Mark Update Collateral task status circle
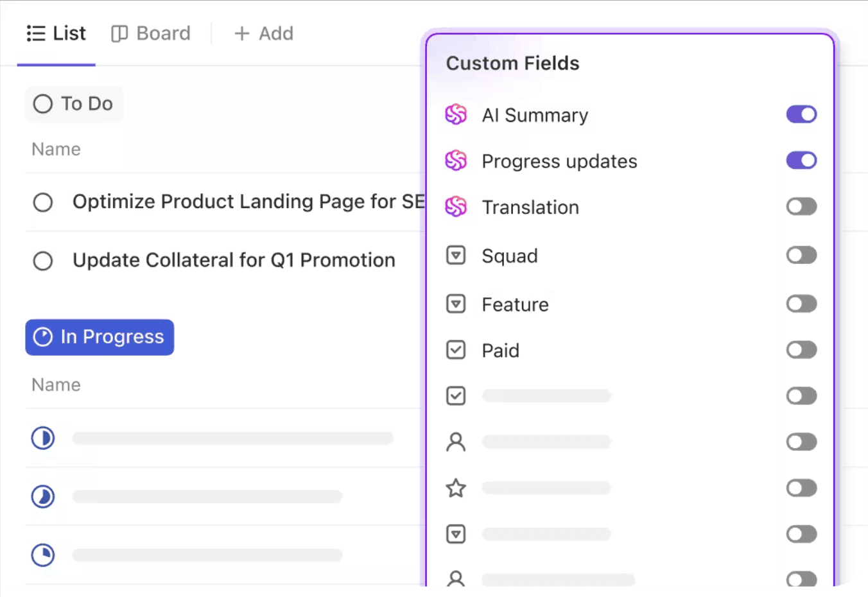 coord(43,261)
